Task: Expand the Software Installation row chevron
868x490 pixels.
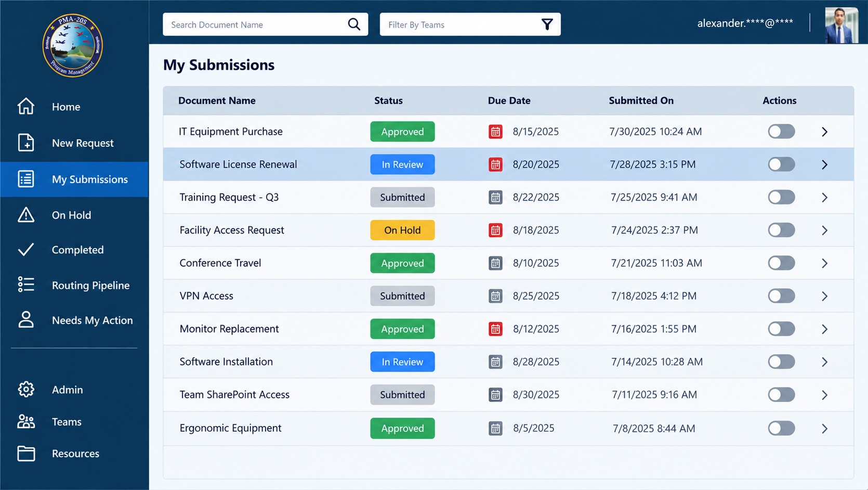Action: click(x=824, y=362)
